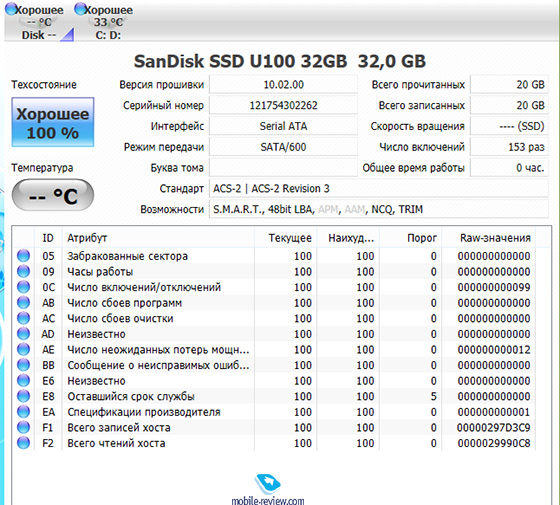
Task: Click the status orb of attribute E8
Action: 24,396
